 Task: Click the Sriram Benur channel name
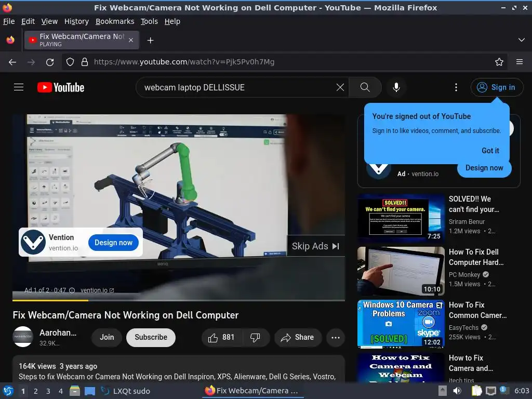point(467,221)
